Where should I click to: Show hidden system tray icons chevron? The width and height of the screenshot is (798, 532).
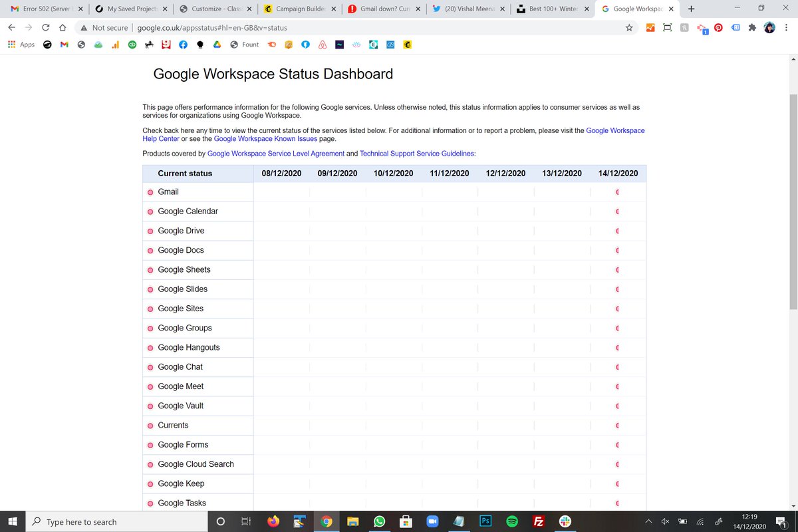pos(649,522)
